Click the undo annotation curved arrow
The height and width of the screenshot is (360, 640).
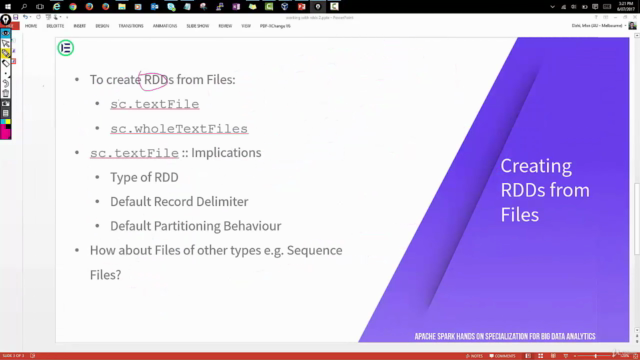[x=6, y=83]
